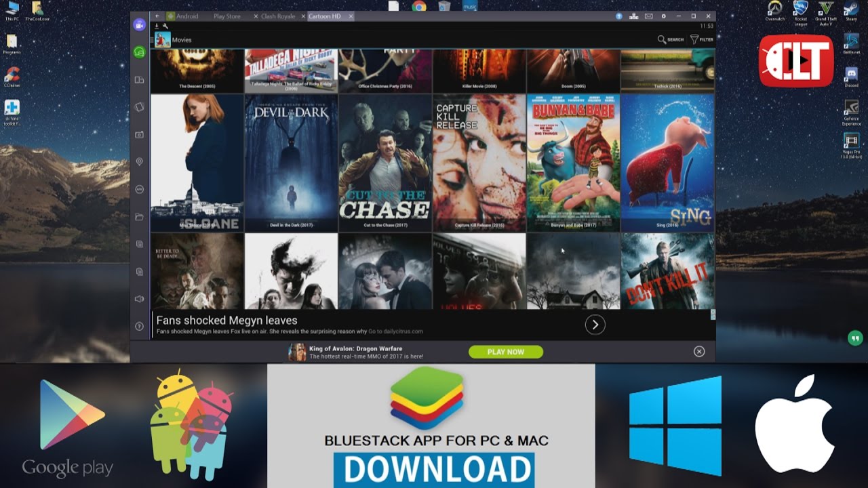Select the Bunyan and Babe movie

(x=574, y=163)
